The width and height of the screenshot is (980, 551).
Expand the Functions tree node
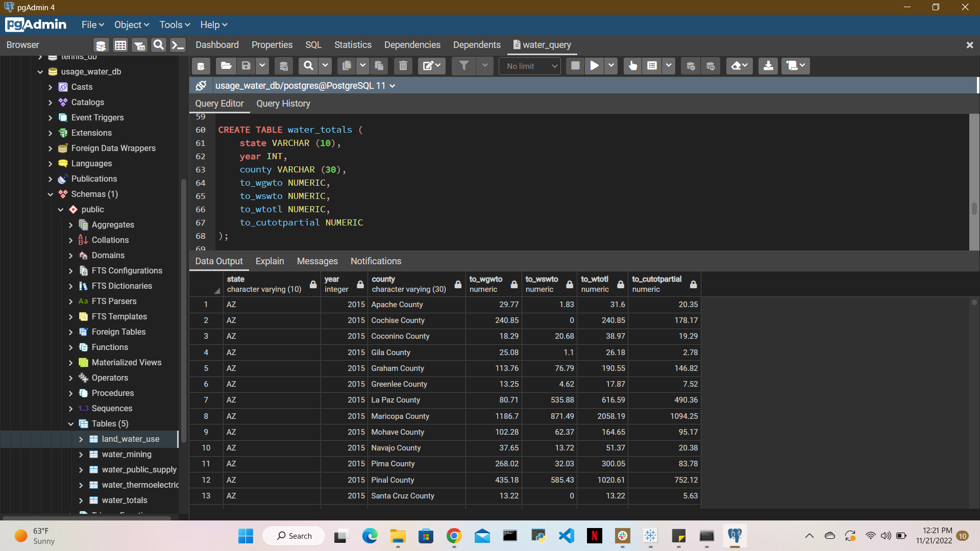70,347
